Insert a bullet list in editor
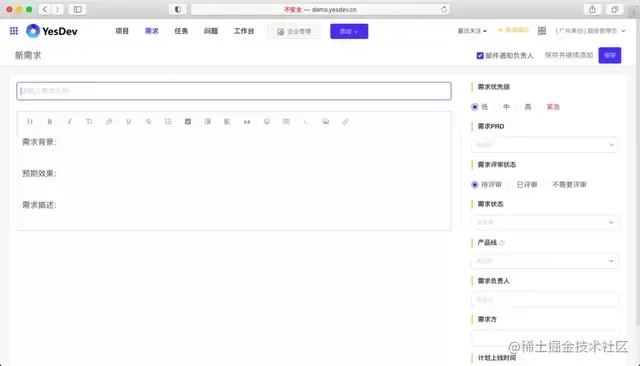The width and height of the screenshot is (640, 366). pyautogui.click(x=168, y=122)
